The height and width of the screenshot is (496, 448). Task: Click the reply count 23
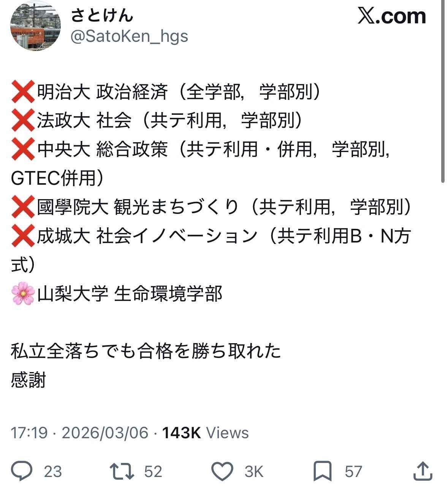coord(53,472)
